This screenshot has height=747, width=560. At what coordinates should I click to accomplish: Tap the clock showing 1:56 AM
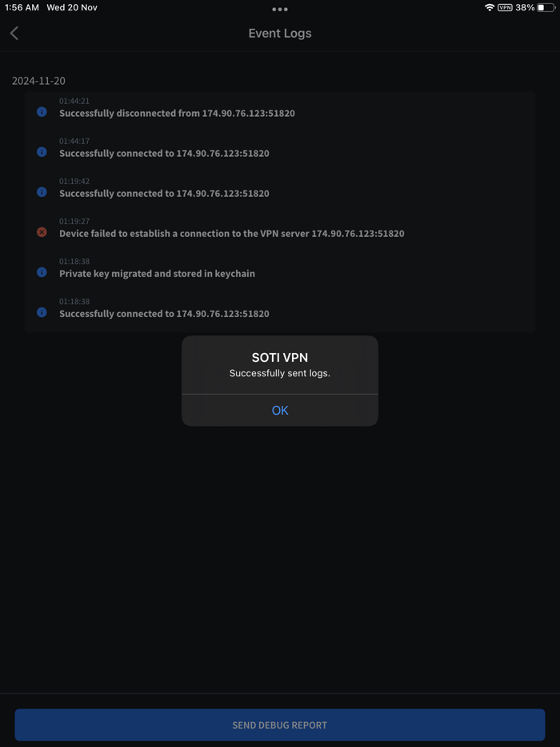pos(21,9)
